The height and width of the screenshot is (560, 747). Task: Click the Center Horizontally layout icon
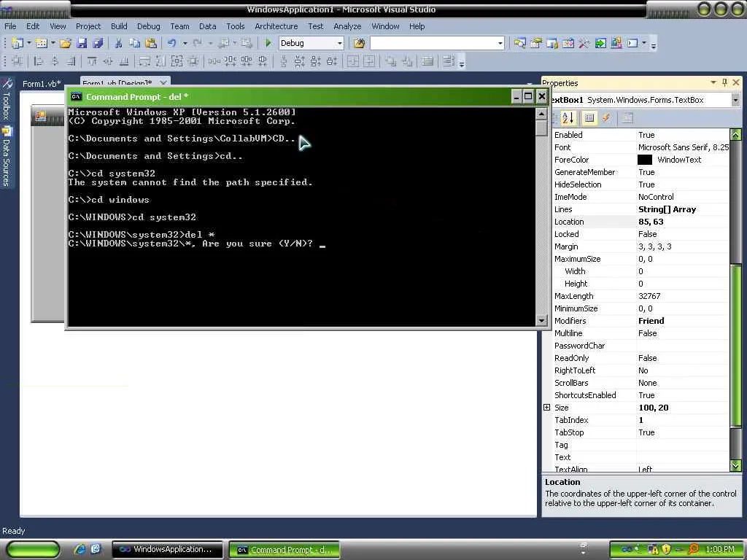pyautogui.click(x=352, y=61)
